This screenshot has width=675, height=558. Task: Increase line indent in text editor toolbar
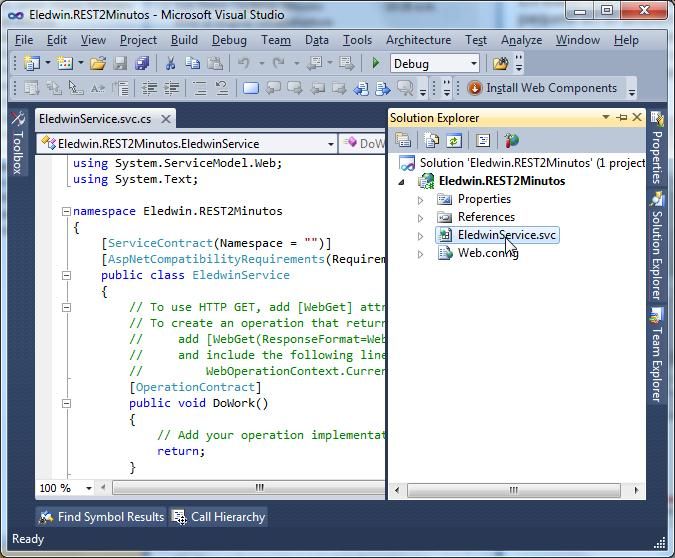(172, 88)
